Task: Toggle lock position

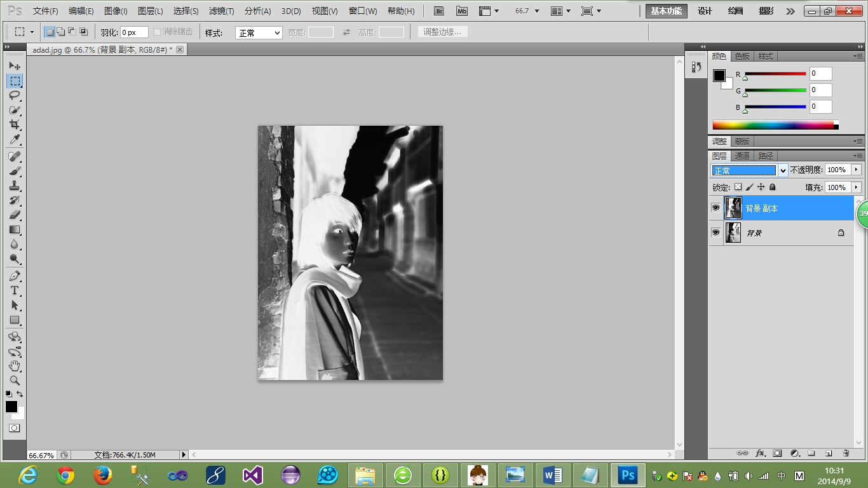Action: (x=761, y=187)
